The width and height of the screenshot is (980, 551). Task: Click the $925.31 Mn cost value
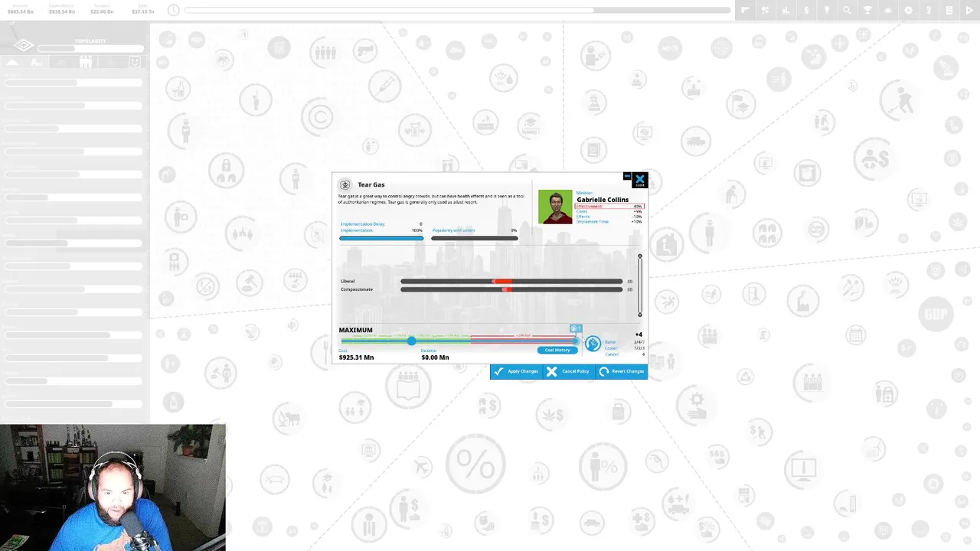(357, 357)
